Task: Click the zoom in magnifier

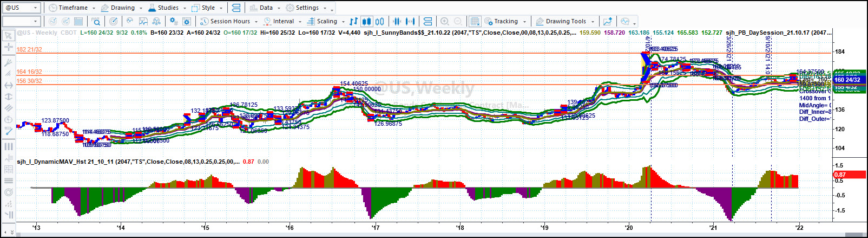Action: coord(445,21)
